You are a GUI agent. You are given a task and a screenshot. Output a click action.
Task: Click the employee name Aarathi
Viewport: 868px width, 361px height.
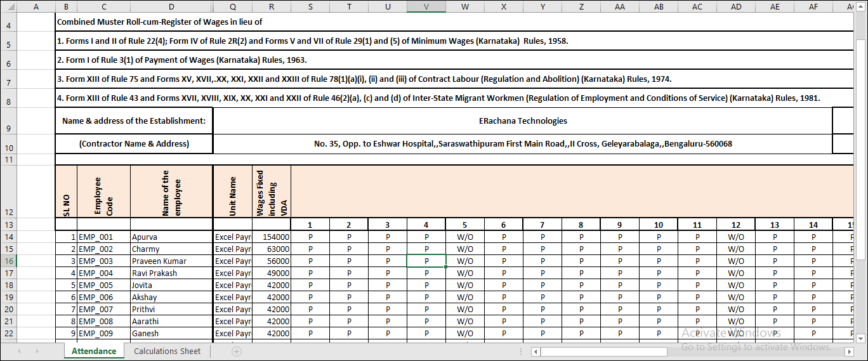[171, 321]
